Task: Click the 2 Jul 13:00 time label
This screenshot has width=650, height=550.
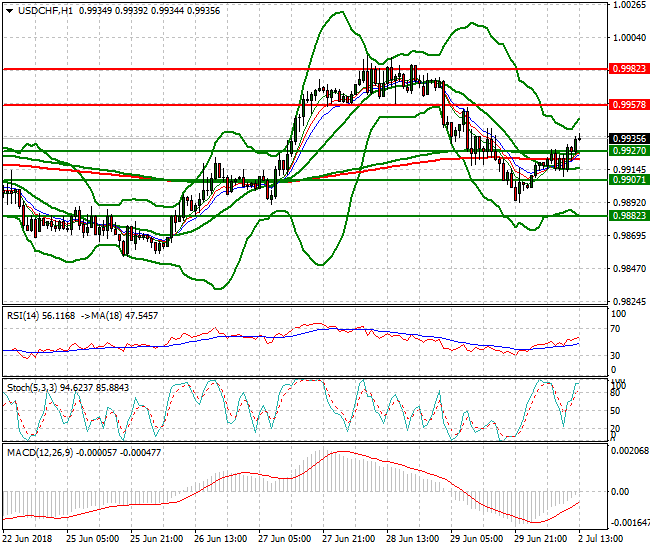Action: [x=601, y=539]
